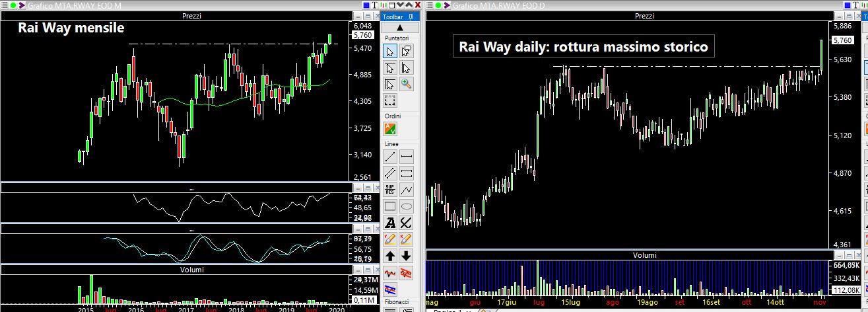Click the T text icon in monthly chart title
Image resolution: width=868 pixels, height=312 pixels.
click(374, 5)
